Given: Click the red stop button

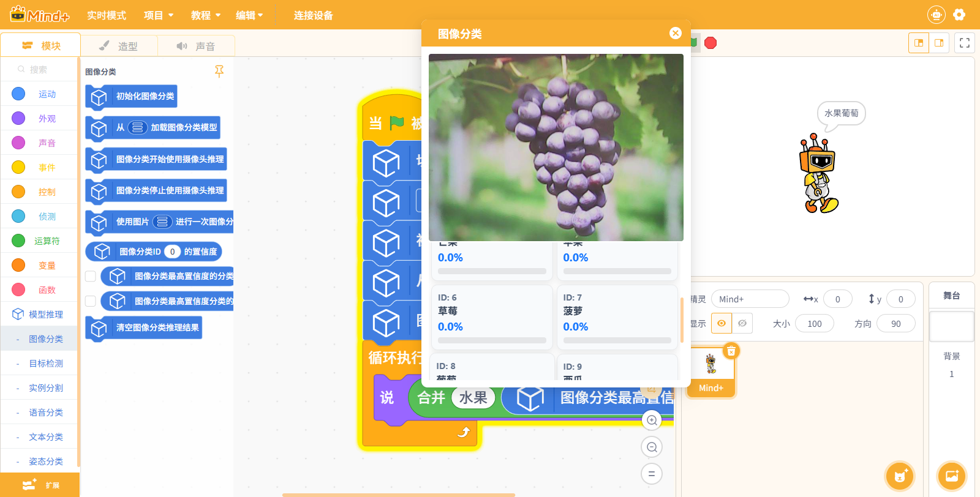Looking at the screenshot, I should tap(710, 43).
